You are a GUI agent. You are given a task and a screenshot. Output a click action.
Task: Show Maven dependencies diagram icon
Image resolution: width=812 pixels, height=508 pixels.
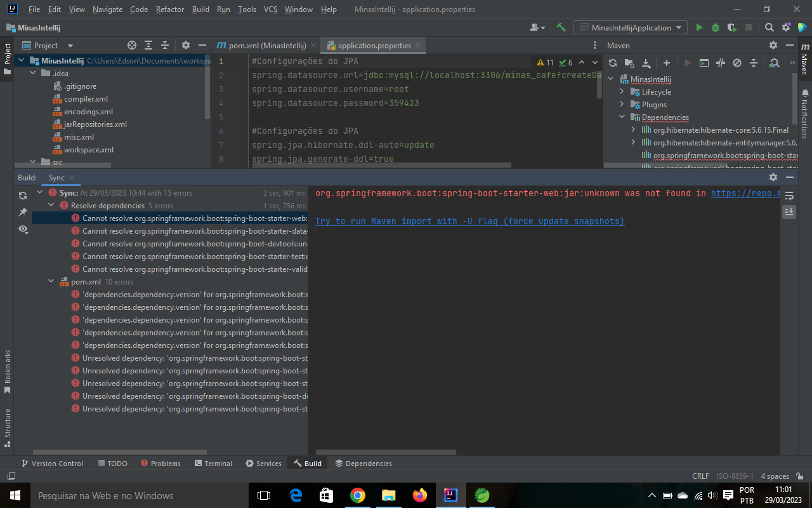775,63
